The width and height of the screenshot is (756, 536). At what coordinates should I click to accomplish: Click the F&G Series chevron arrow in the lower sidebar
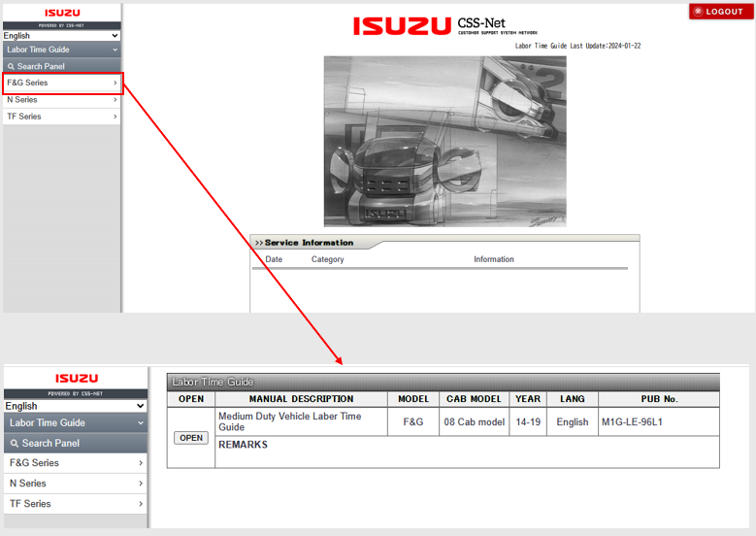point(140,463)
